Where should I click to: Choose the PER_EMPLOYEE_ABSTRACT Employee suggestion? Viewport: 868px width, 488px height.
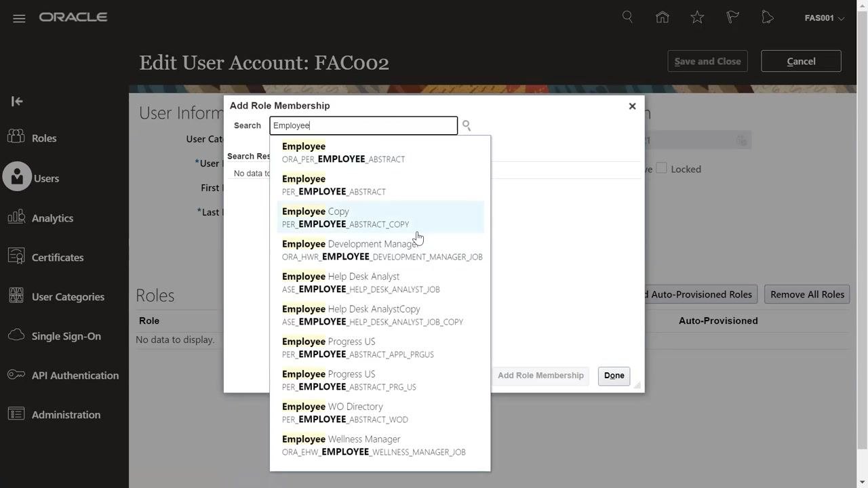(380, 185)
